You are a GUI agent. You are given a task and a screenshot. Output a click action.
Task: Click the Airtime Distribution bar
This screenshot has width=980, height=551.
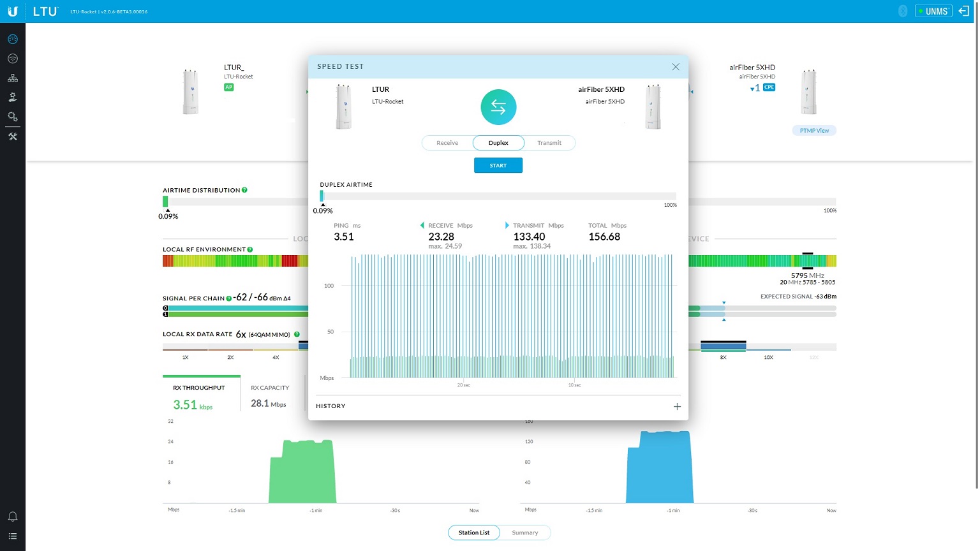(235, 202)
